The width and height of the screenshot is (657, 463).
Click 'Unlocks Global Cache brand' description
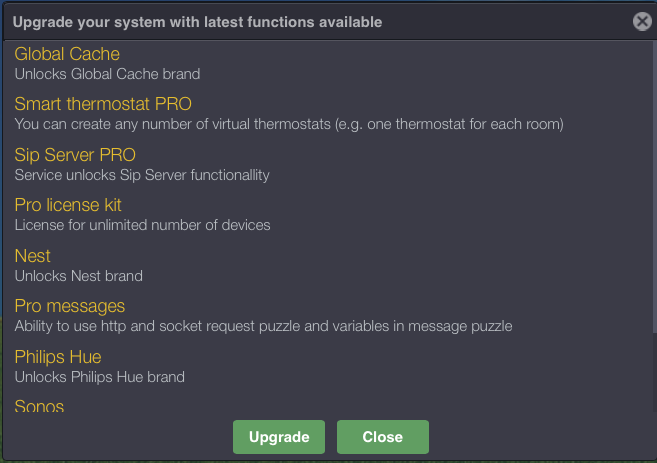pos(107,74)
